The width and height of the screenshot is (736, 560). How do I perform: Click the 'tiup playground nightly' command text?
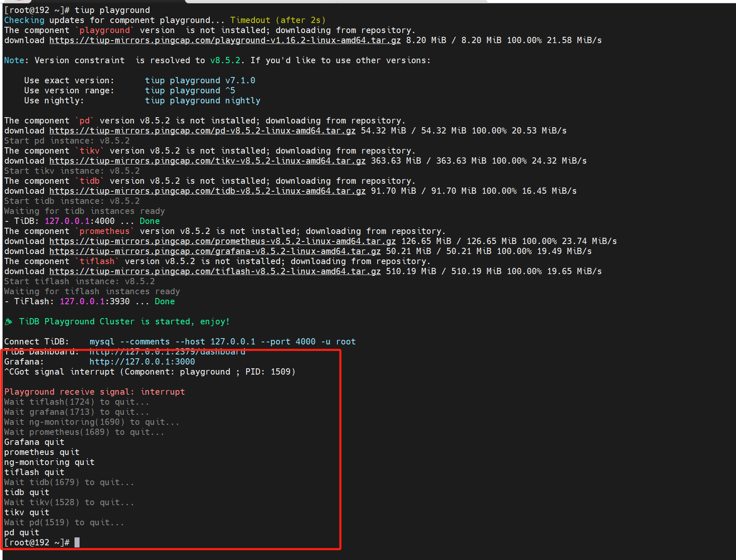click(x=203, y=100)
